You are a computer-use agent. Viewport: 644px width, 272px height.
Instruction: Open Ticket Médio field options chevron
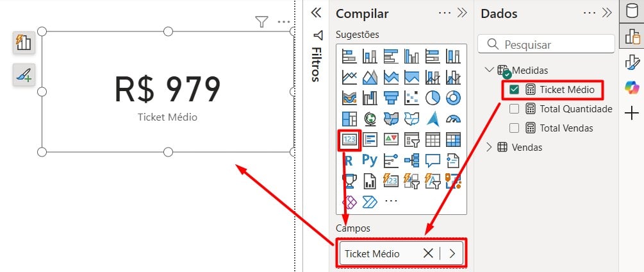452,253
